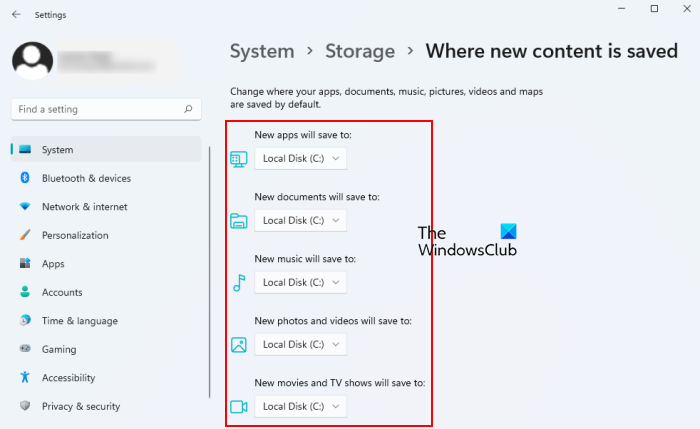Open the New apps save location dropdown
This screenshot has width=700, height=429.
[x=300, y=158]
